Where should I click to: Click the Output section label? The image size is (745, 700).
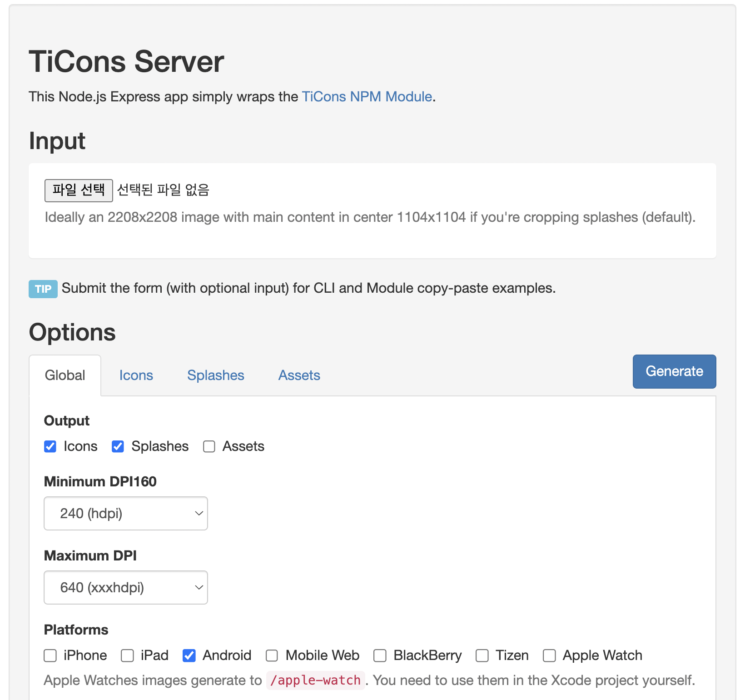pos(67,420)
